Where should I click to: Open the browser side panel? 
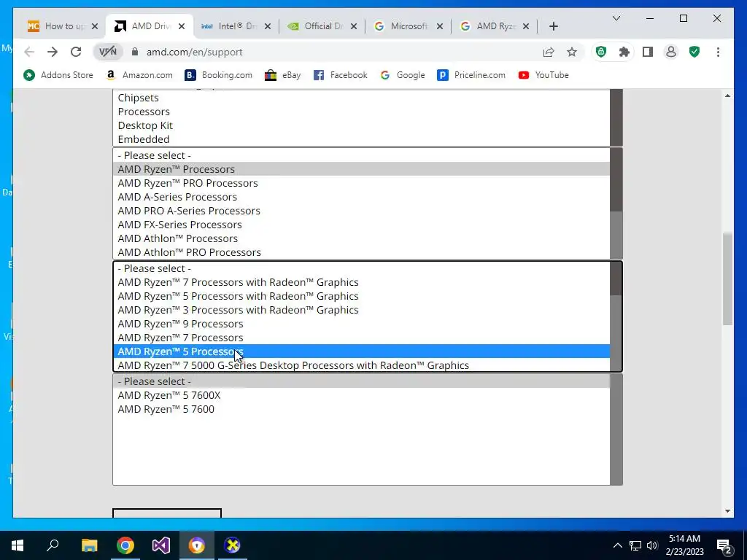coord(648,52)
